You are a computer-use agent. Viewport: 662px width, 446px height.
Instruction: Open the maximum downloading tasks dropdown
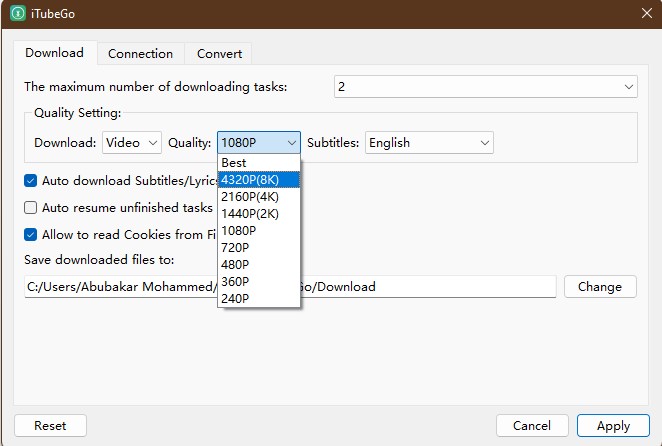pos(486,87)
